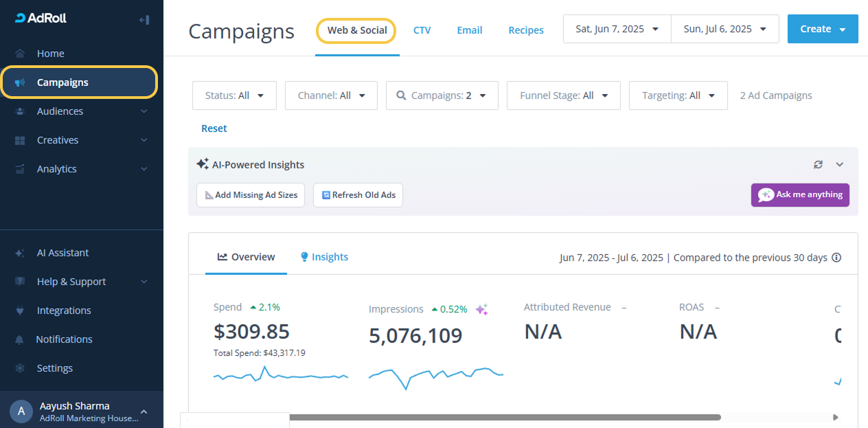The image size is (868, 428).
Task: Expand the Audiences sidebar menu
Action: coord(144,111)
